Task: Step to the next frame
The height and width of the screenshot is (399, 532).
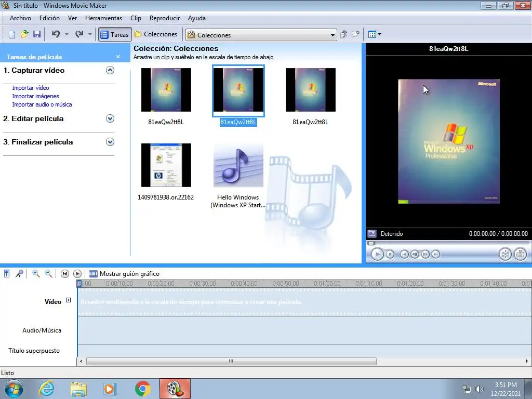Action: point(425,254)
